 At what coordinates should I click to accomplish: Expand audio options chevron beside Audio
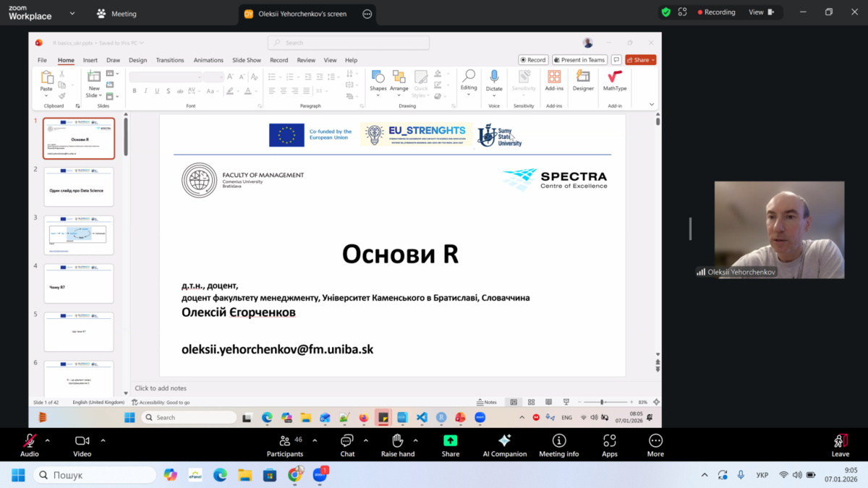click(x=48, y=440)
